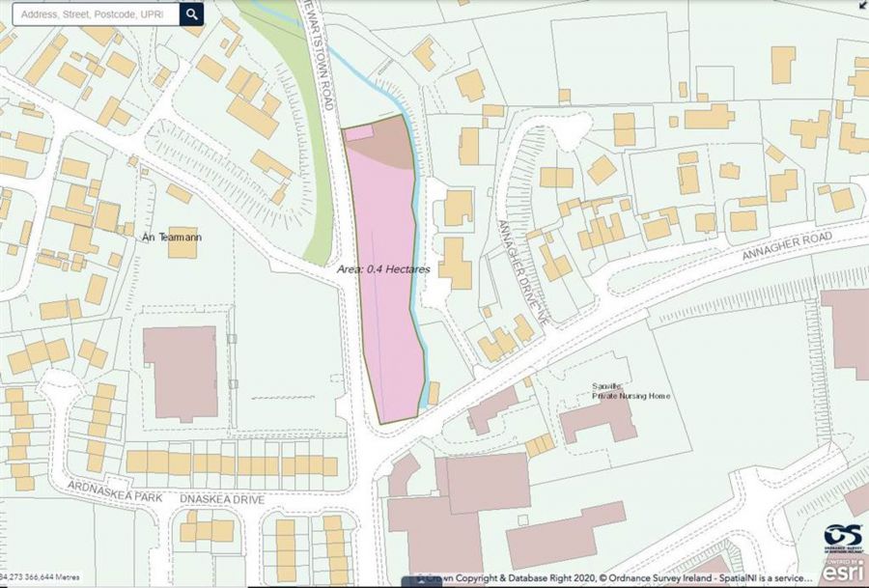Click the Sanville Private Nursing Home label
The width and height of the screenshot is (869, 588).
631,391
